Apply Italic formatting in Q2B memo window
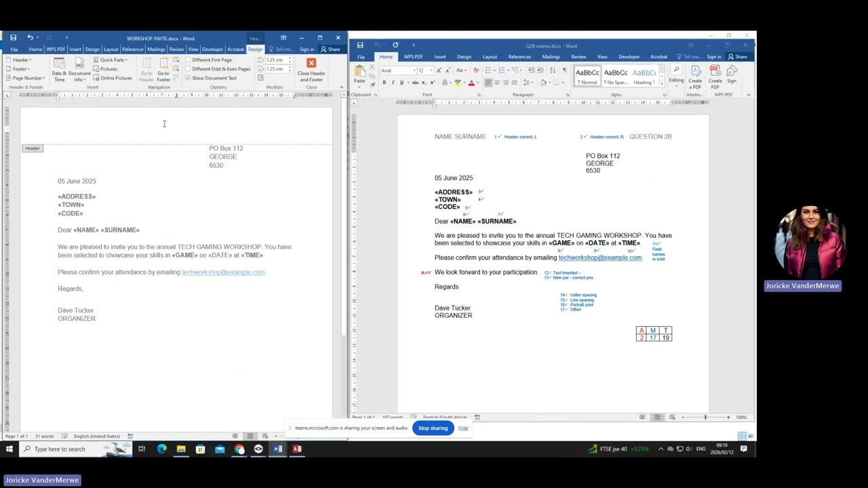Image resolution: width=868 pixels, height=488 pixels. click(x=393, y=83)
